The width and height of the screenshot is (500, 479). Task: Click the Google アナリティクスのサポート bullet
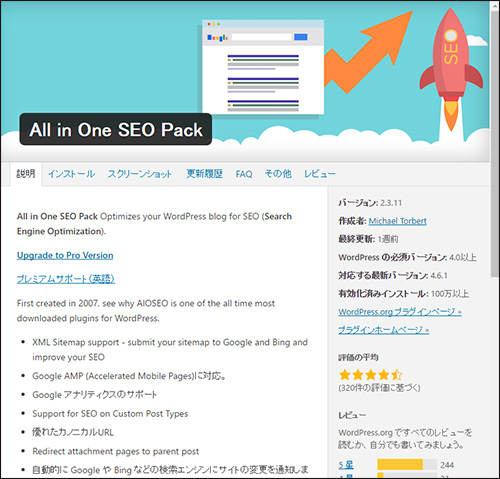[x=94, y=395]
